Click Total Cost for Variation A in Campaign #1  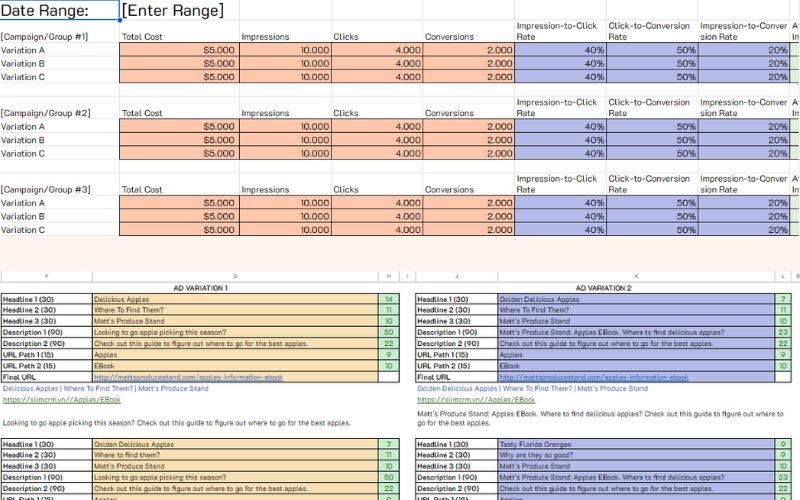(x=178, y=49)
